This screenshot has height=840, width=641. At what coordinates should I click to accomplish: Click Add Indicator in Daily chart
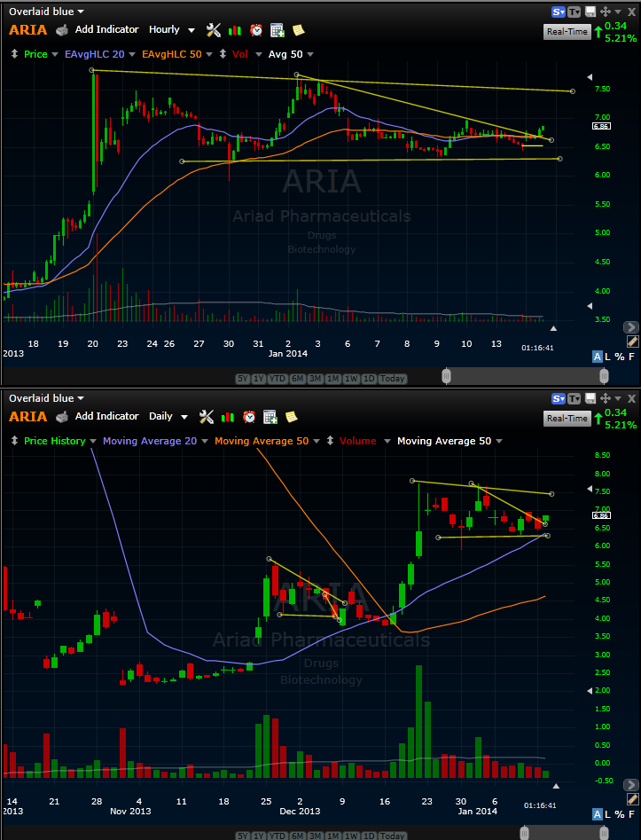point(106,416)
